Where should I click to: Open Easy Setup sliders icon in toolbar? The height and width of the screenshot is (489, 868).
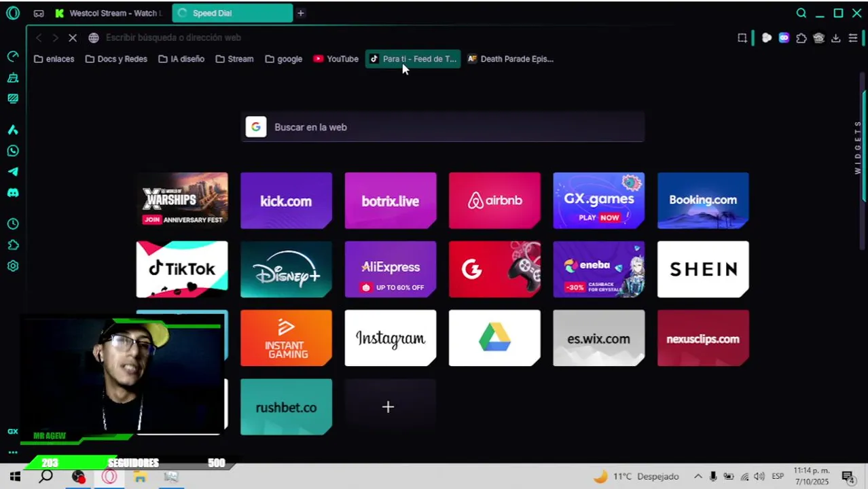(x=853, y=38)
